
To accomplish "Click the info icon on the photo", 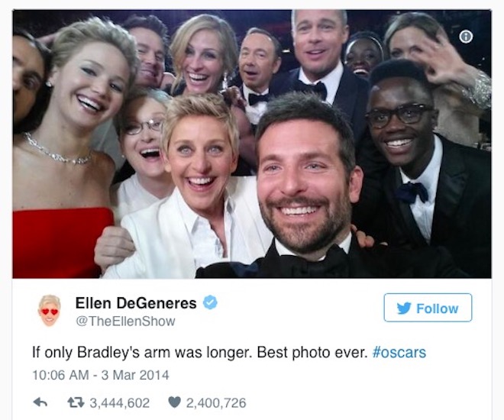I will coord(466,37).
